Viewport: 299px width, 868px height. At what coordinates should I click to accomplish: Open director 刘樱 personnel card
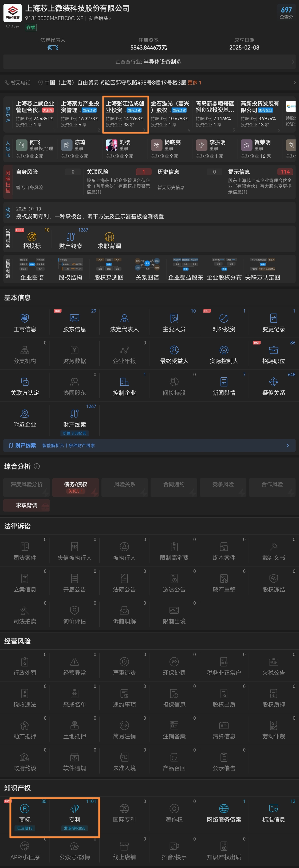125,149
